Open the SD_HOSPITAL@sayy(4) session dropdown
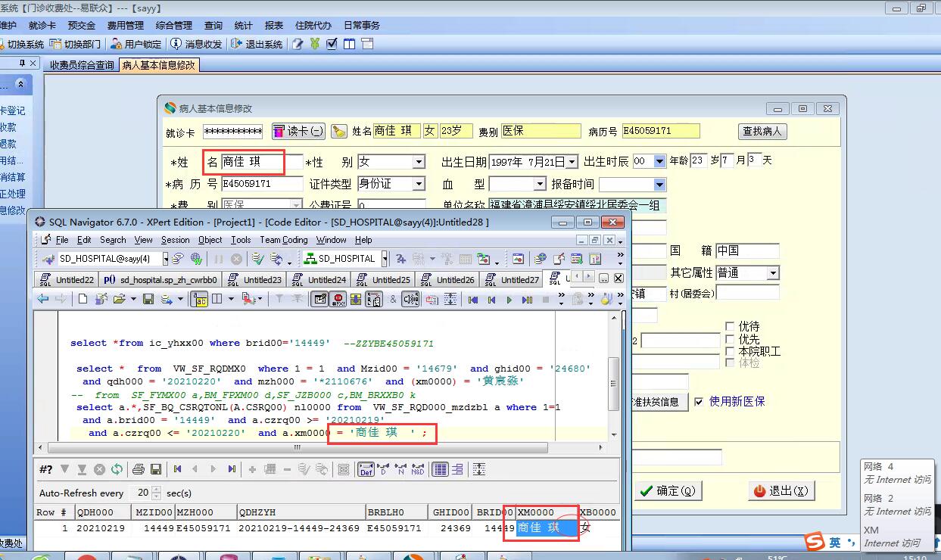This screenshot has width=941, height=560. 165,259
